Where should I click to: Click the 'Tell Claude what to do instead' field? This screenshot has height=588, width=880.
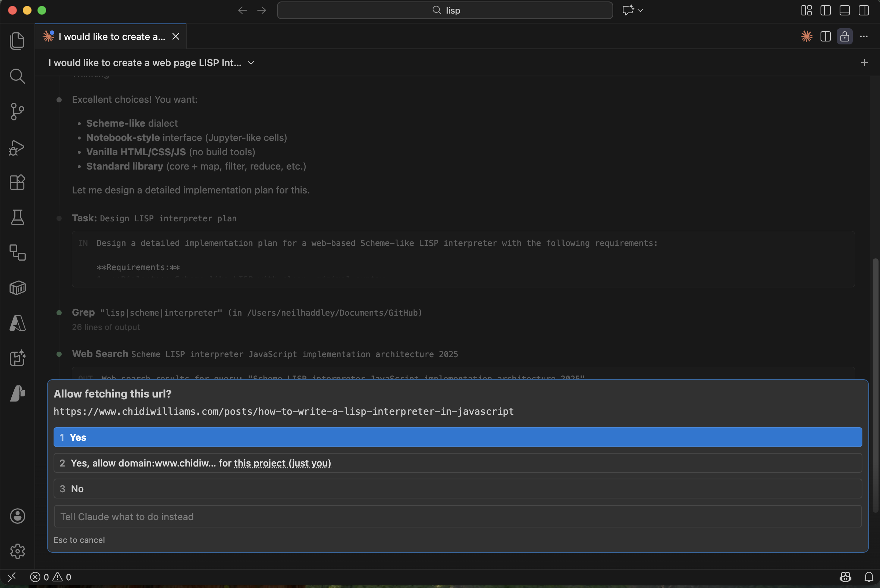click(x=458, y=516)
